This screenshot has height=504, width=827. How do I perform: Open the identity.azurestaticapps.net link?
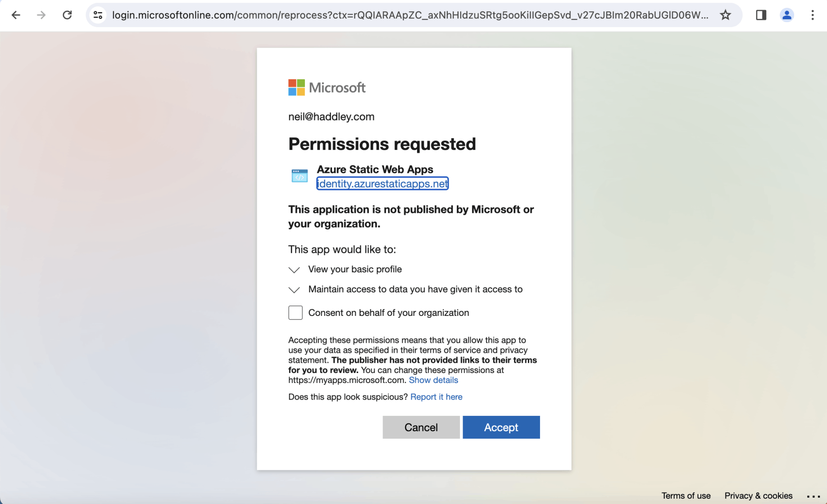pos(382,184)
